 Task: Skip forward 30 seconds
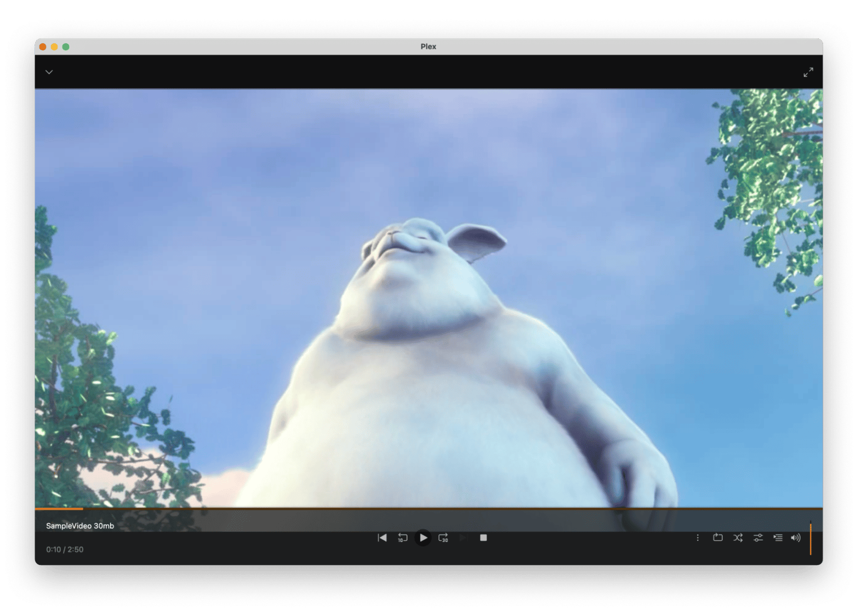443,538
